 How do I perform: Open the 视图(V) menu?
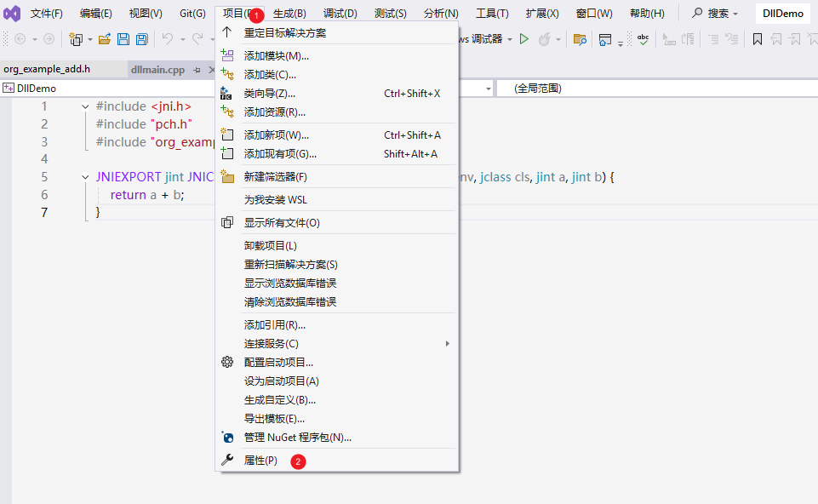146,13
